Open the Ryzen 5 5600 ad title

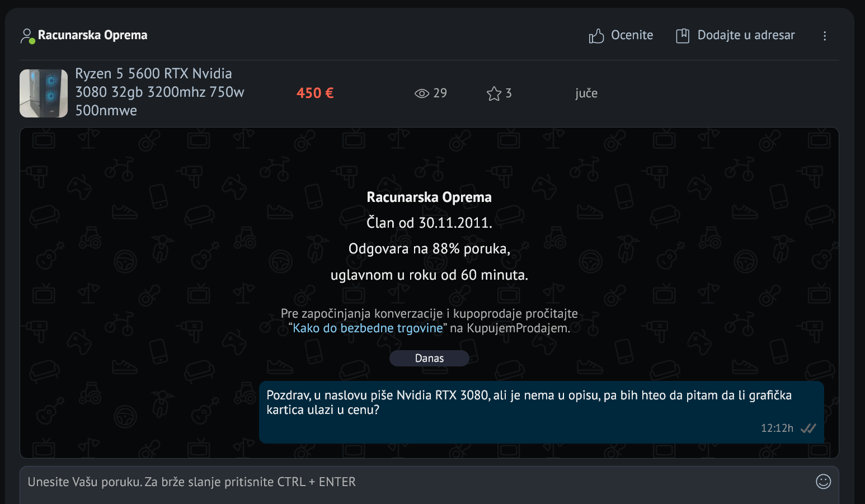pos(159,92)
